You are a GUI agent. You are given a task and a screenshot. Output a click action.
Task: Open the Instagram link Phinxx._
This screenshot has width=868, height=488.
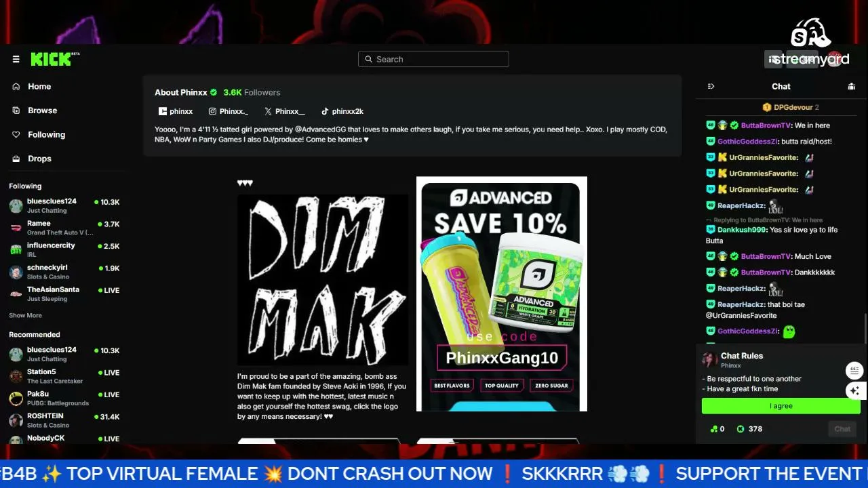click(228, 111)
